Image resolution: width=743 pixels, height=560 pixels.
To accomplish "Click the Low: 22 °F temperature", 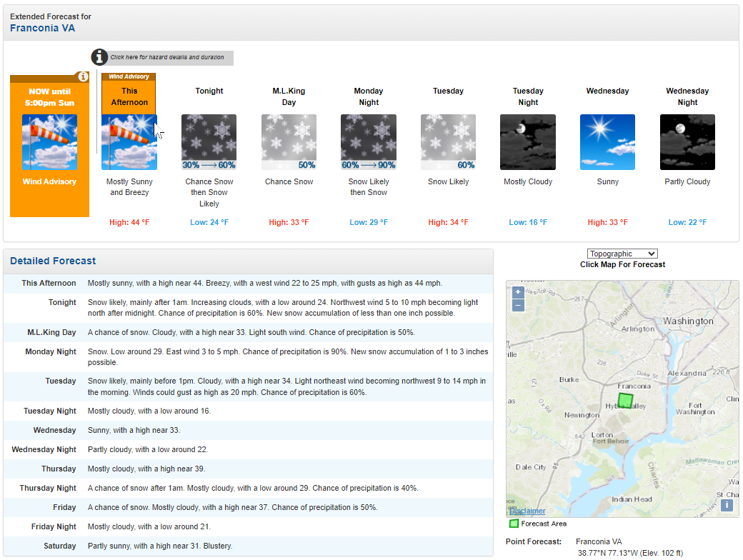I will click(687, 222).
